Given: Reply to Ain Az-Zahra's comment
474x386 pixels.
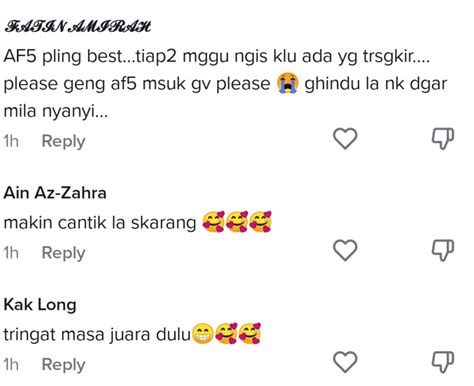Looking at the screenshot, I should tap(63, 253).
